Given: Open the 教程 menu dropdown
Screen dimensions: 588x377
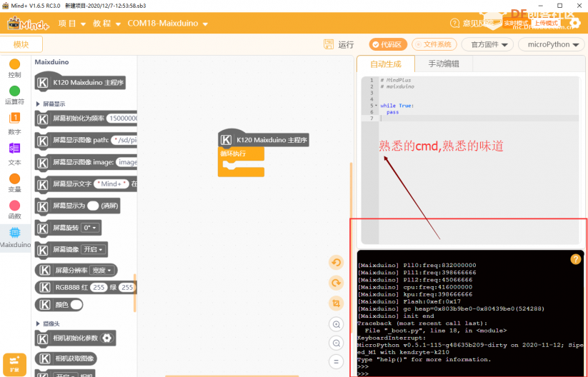Looking at the screenshot, I should point(107,24).
